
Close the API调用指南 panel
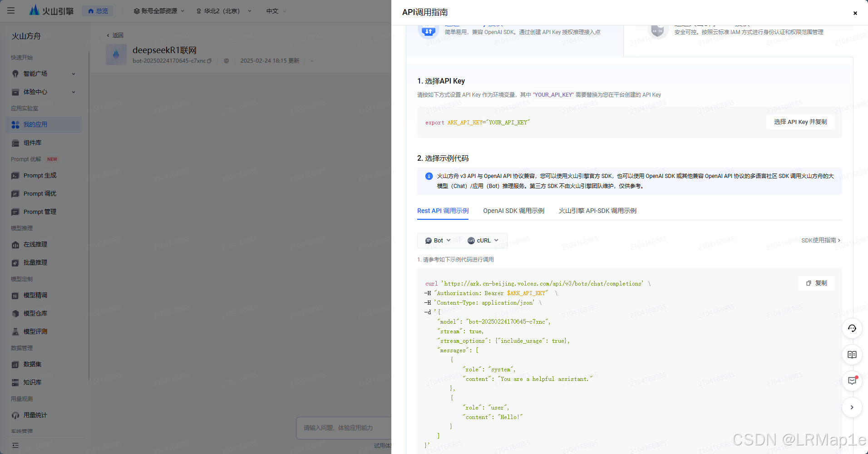[855, 13]
